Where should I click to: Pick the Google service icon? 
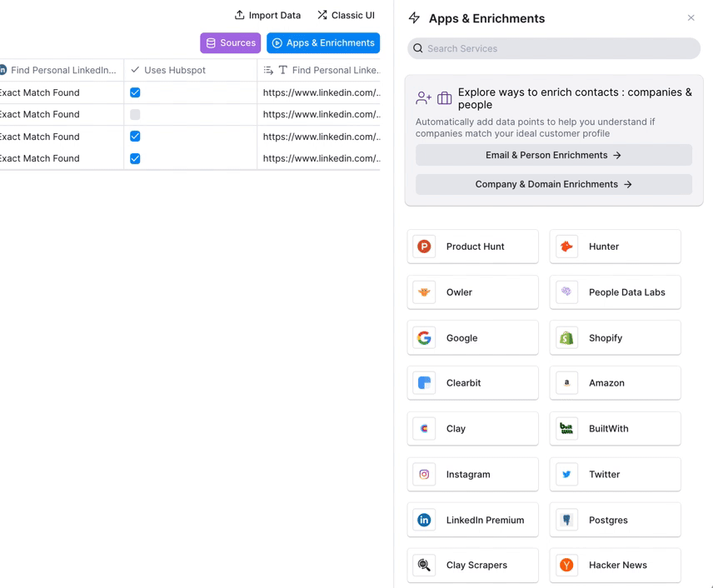click(424, 338)
